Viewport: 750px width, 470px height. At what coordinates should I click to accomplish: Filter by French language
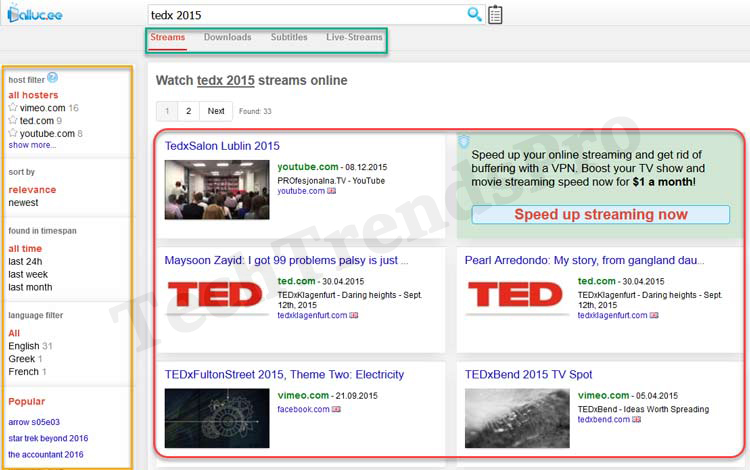[23, 372]
